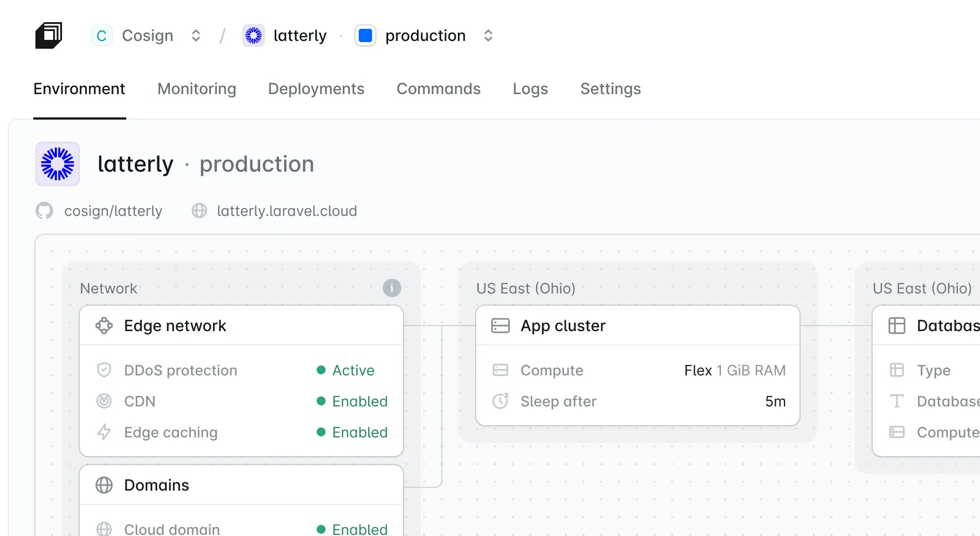980x536 pixels.
Task: Select the CDN Enabled status
Action: point(352,401)
